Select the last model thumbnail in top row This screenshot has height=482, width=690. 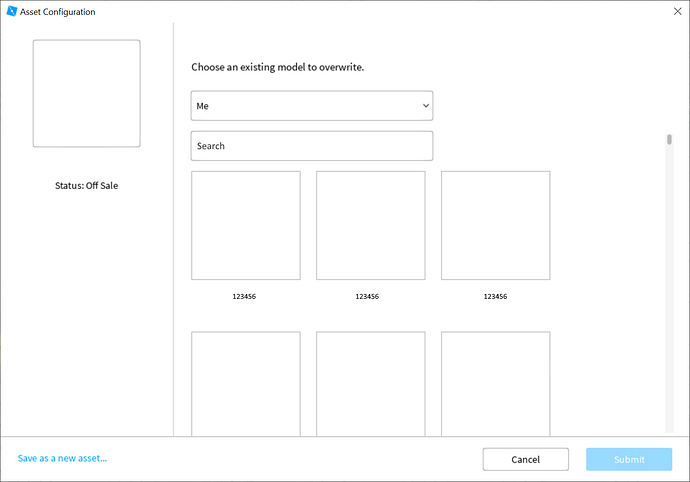click(x=495, y=225)
